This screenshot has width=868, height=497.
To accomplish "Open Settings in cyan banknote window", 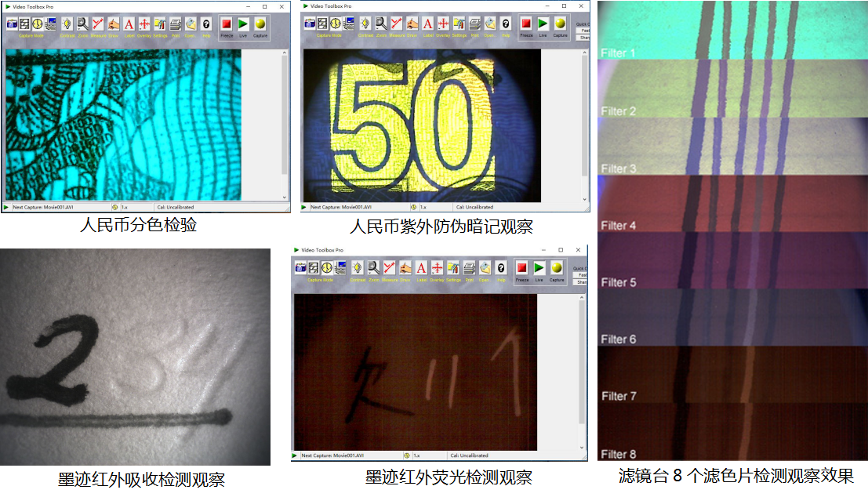I will [x=159, y=24].
